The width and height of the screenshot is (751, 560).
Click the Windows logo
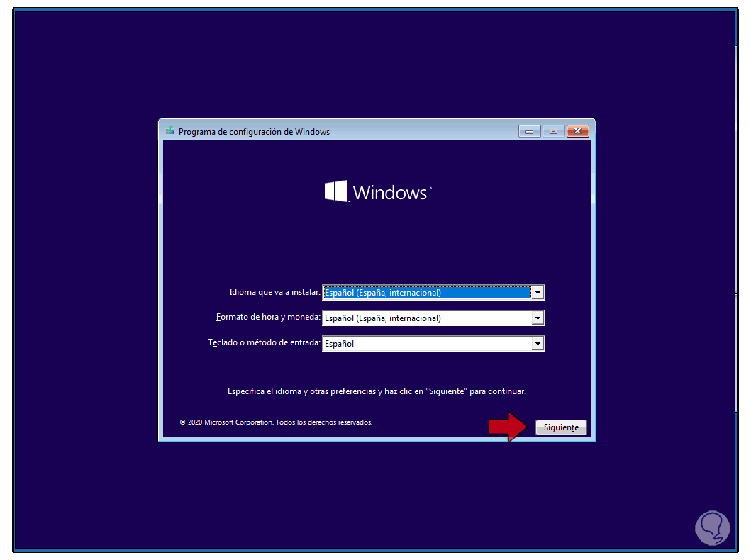tap(378, 192)
